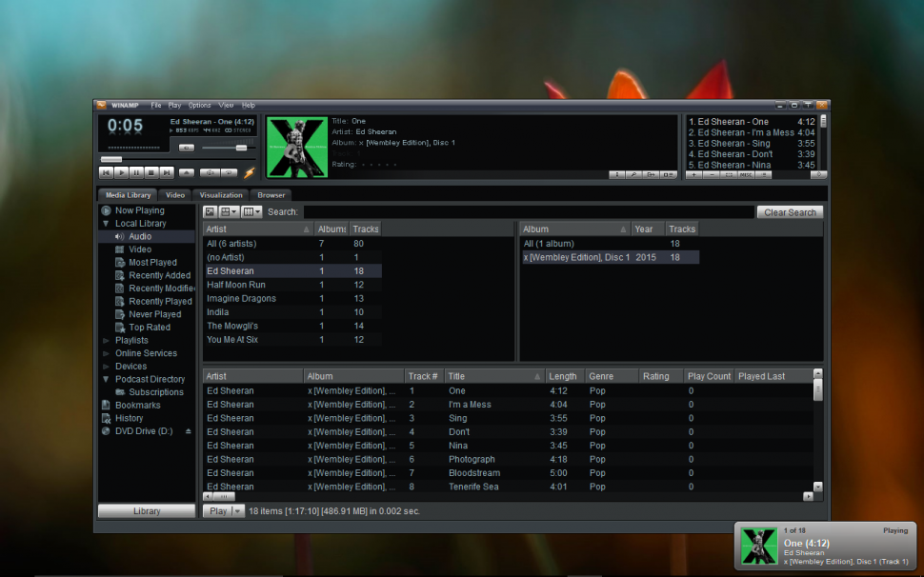Click the Now Playing sidebar icon
The image size is (924, 577).
click(x=107, y=210)
